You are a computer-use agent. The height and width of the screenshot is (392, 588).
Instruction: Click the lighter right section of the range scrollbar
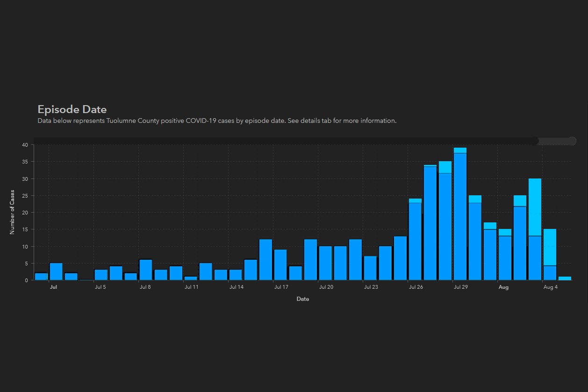553,141
